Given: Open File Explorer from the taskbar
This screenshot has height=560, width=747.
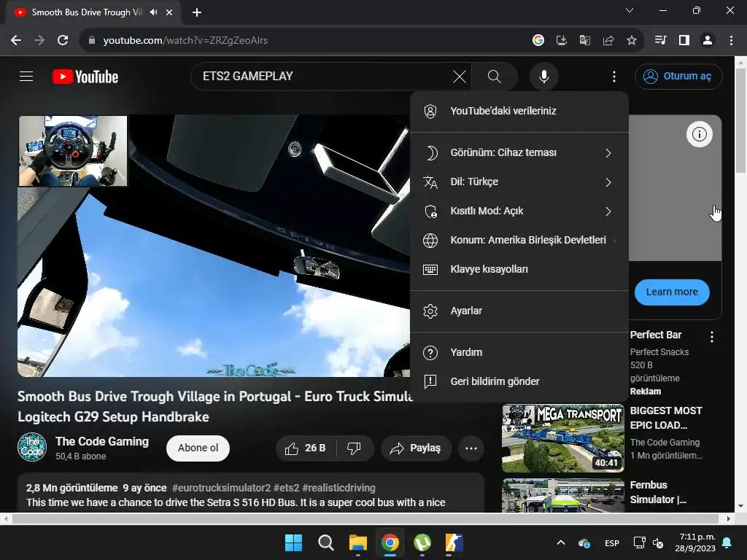Looking at the screenshot, I should coord(357,542).
